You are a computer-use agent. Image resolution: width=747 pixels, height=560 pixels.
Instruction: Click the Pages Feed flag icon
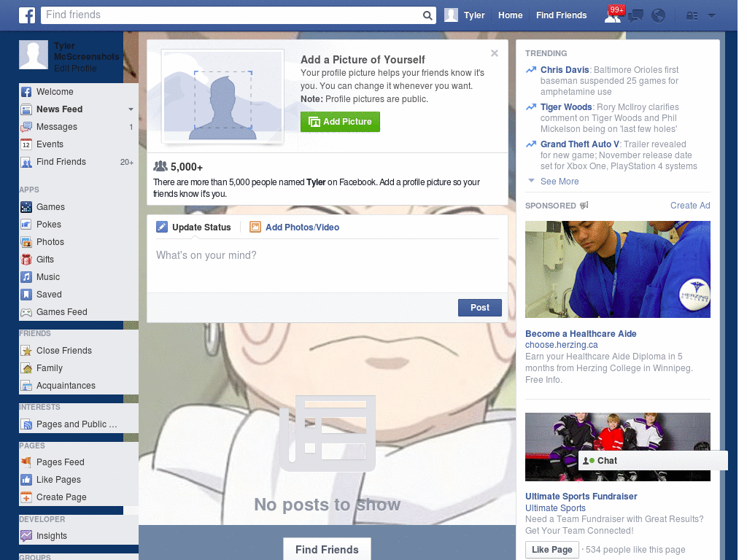[x=26, y=462]
